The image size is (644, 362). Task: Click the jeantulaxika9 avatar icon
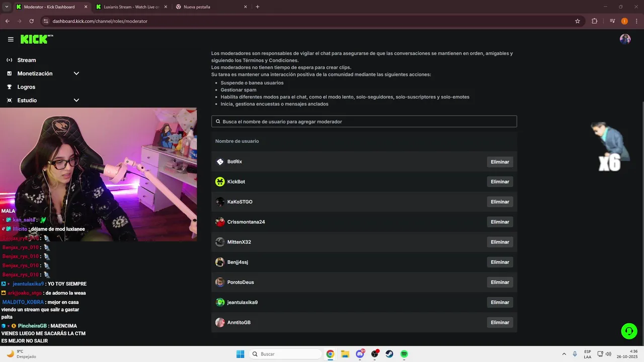[x=220, y=302]
